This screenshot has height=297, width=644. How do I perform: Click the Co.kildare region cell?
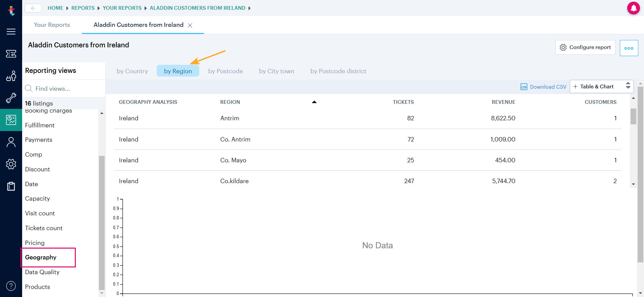coord(234,181)
